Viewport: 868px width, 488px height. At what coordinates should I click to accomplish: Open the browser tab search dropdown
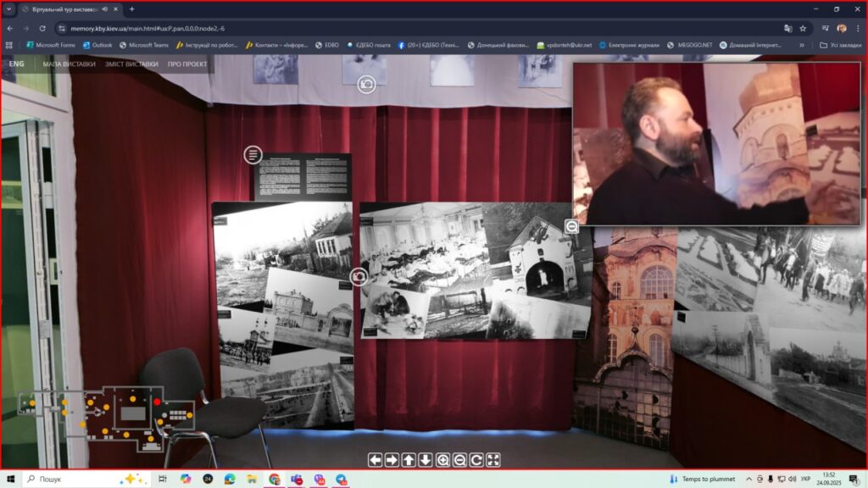(x=9, y=8)
